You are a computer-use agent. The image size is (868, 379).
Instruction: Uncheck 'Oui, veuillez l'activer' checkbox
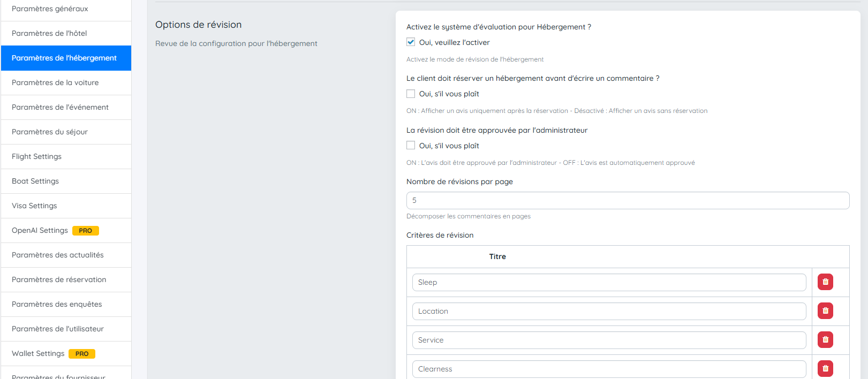[x=411, y=42]
